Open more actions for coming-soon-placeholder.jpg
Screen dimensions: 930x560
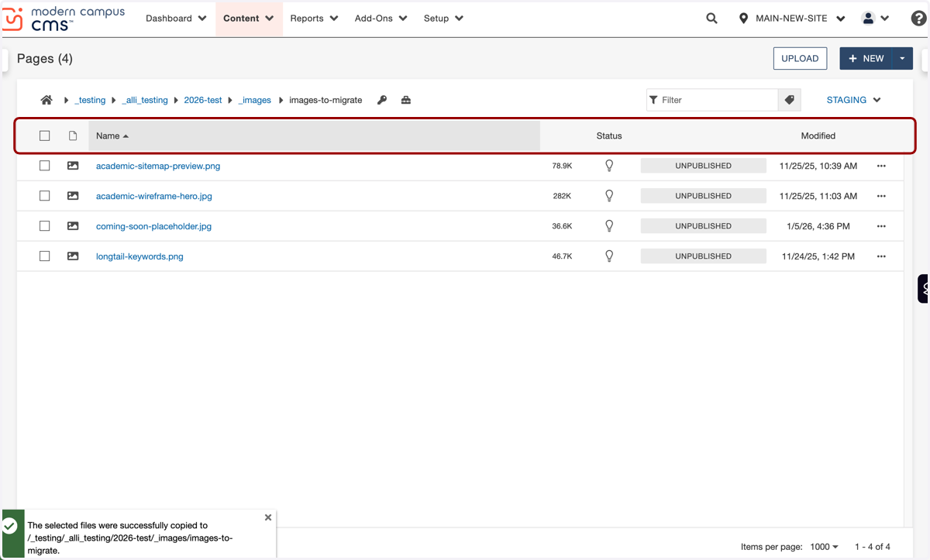coord(881,226)
